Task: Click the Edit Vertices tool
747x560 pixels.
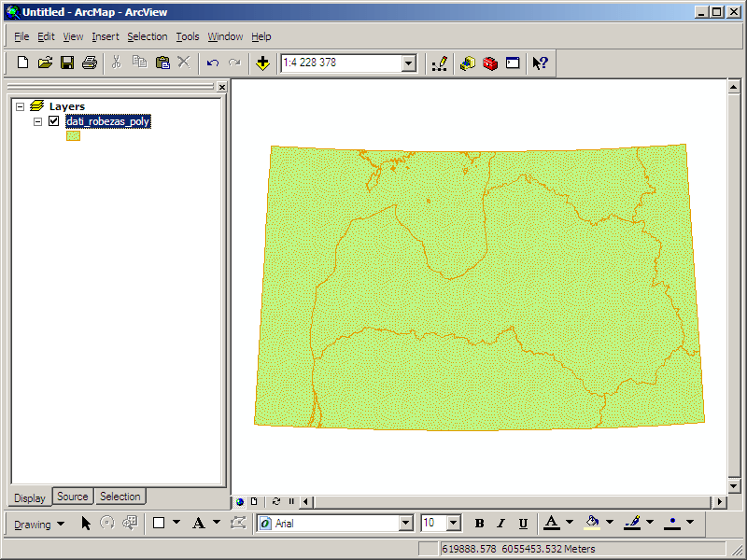Action: click(238, 524)
